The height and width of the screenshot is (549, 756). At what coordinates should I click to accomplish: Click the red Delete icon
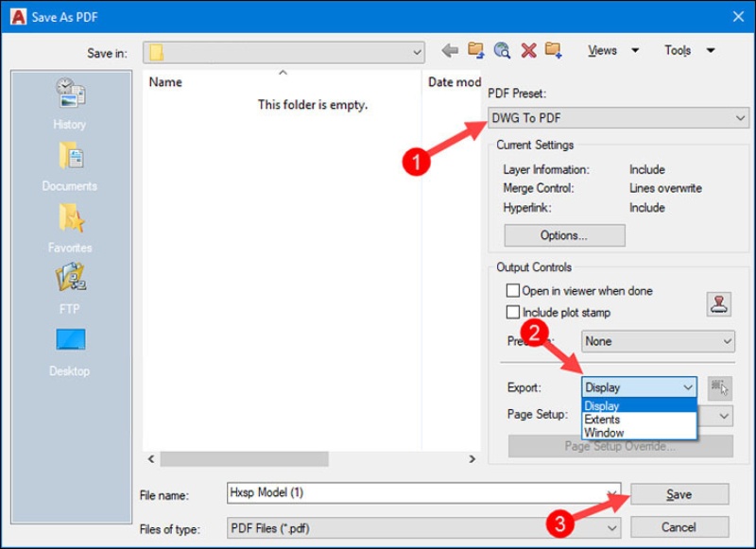point(528,51)
